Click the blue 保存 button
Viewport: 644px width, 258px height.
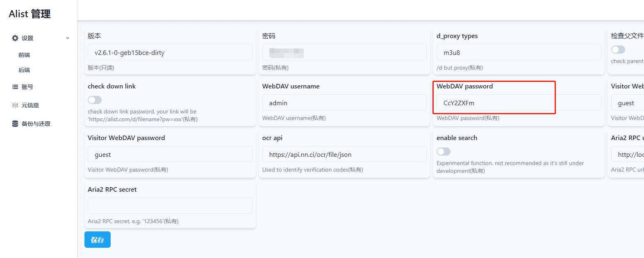point(98,240)
